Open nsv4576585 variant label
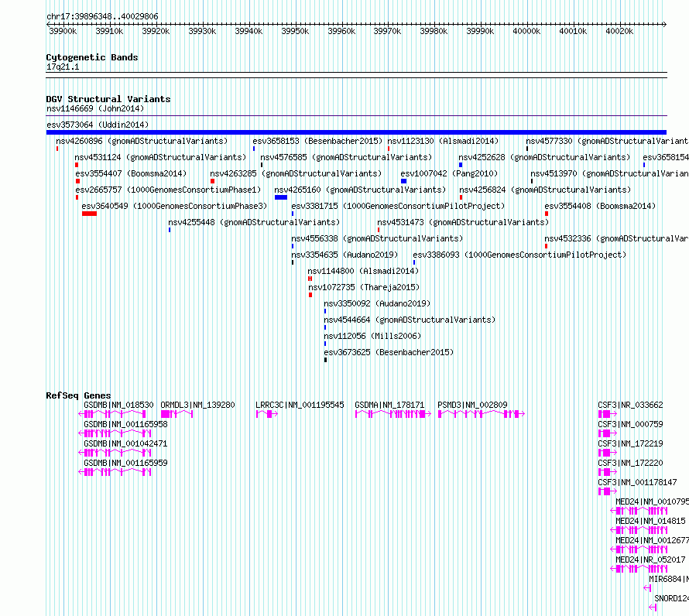 (346, 157)
